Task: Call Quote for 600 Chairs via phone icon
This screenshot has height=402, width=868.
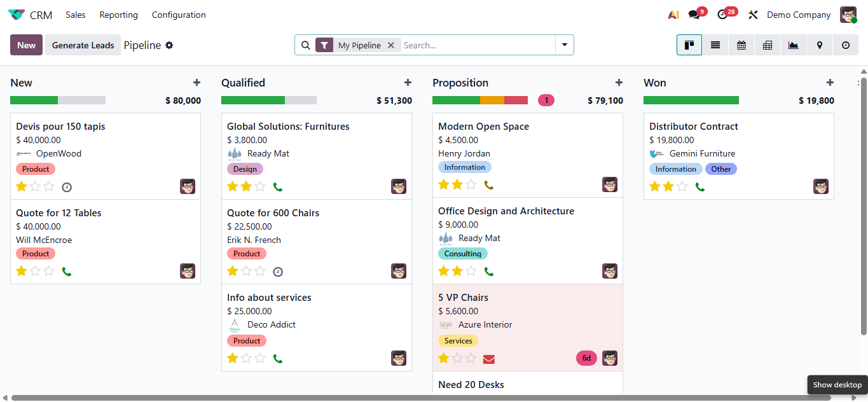Action: [x=278, y=271]
